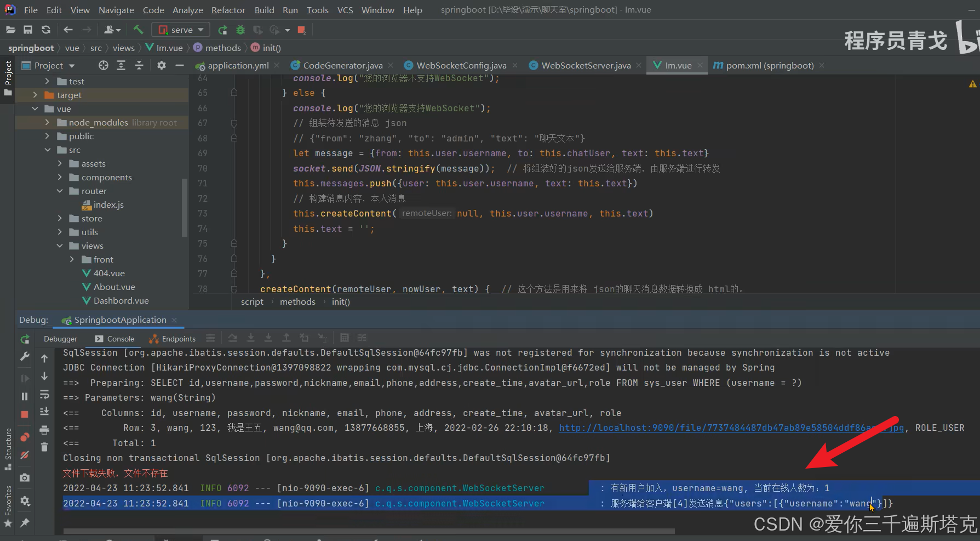Toggle soft-wrap for console output
The image size is (980, 541).
[44, 395]
